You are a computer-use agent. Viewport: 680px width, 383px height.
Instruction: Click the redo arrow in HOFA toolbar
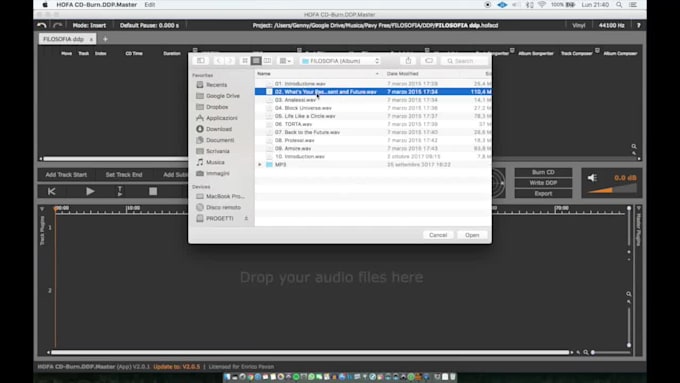[x=58, y=25]
